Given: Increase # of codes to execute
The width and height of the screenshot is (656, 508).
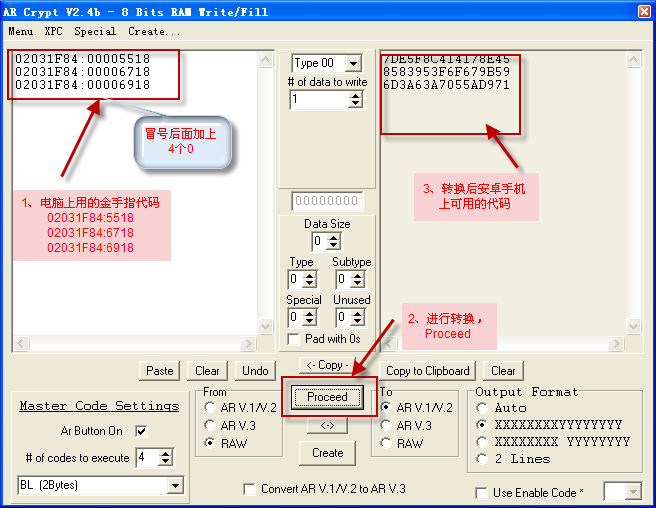Looking at the screenshot, I should (x=166, y=454).
